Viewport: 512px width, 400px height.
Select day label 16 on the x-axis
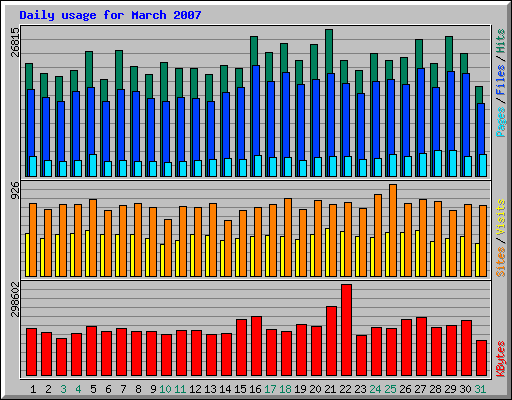pyautogui.click(x=255, y=389)
